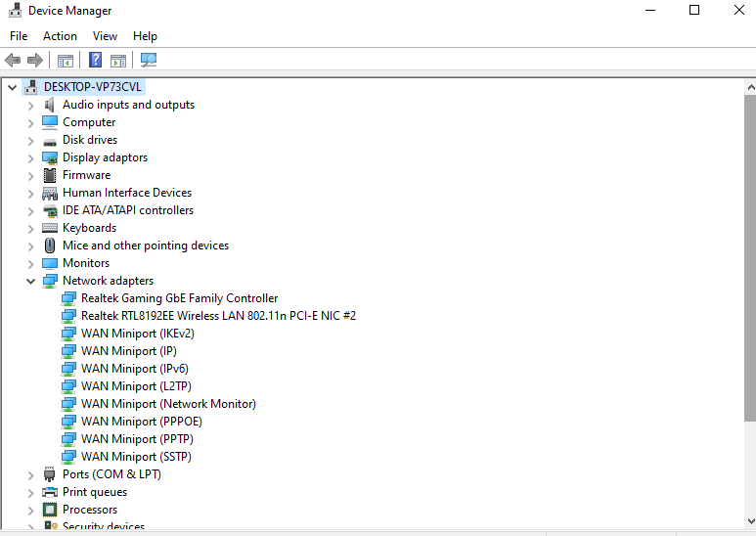Select Realtek RTL8192EE Wireless LAN adapter
756x536 pixels.
(x=218, y=316)
